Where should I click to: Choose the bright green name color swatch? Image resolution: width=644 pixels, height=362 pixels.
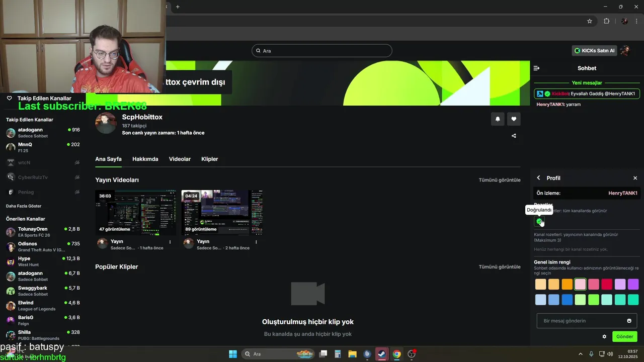594,300
